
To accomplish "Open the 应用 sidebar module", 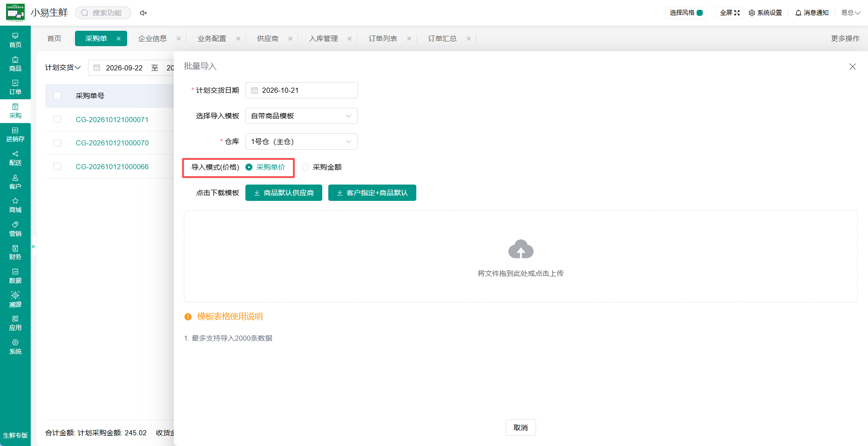I will tap(15, 323).
